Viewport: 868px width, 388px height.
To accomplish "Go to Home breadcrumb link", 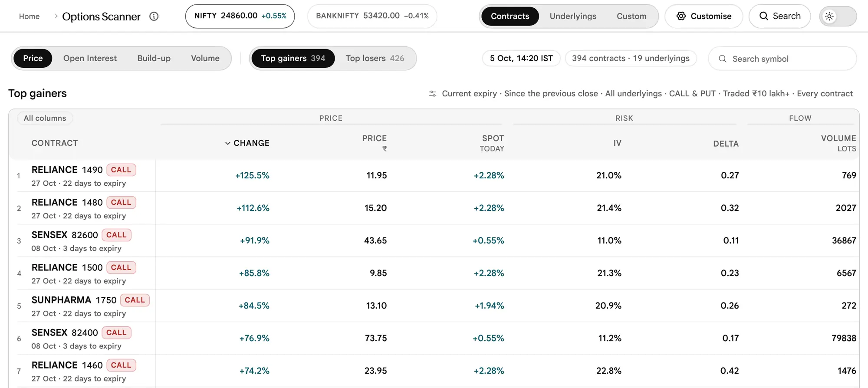I will pos(29,16).
